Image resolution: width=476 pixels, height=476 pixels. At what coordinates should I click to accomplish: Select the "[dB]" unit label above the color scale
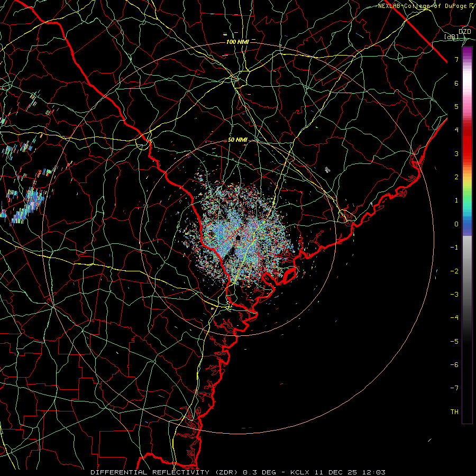click(x=452, y=37)
